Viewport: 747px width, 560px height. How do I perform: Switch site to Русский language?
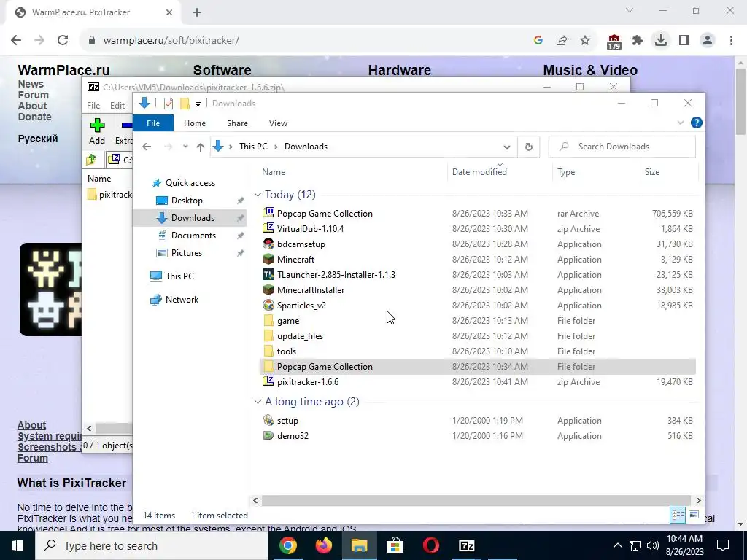38,139
